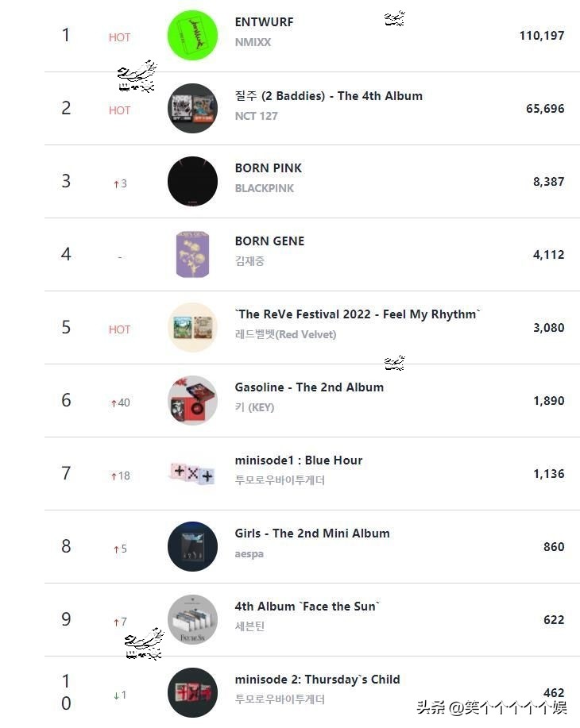Open the 질주 (2 Baddies) album title

(x=328, y=95)
